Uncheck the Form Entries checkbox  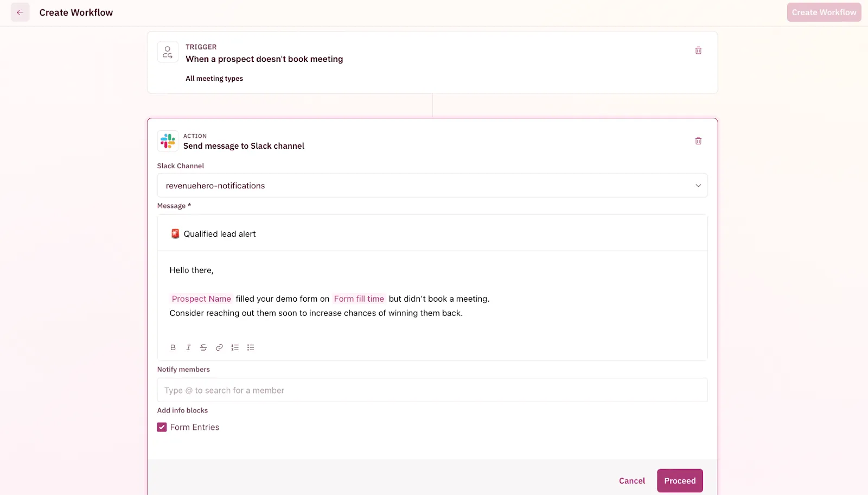[x=162, y=427]
